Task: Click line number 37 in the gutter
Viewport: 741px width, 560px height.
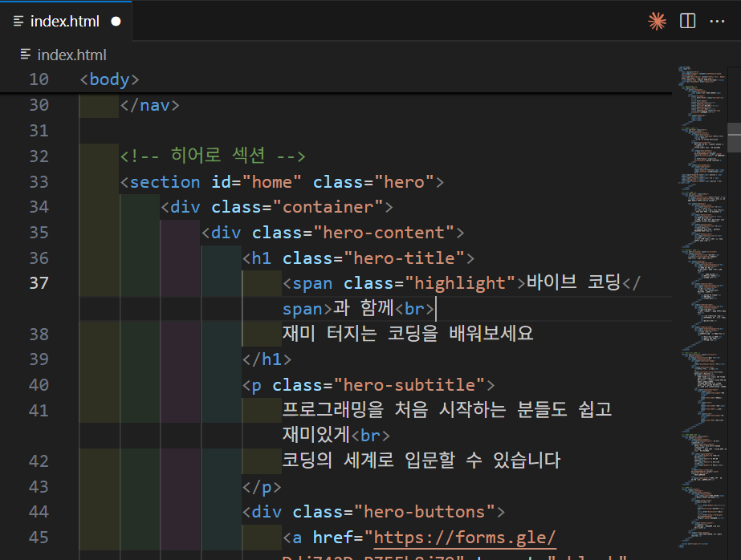Action: coord(39,282)
